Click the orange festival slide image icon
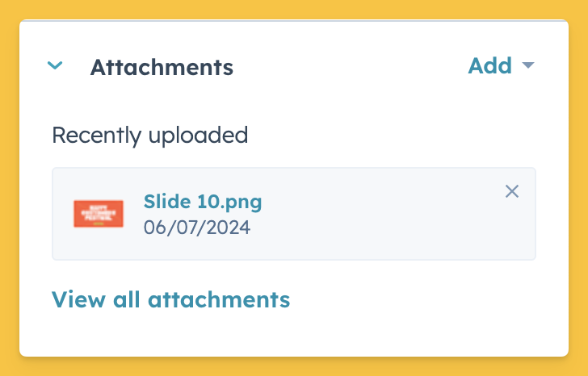Screen dimensions: 588x376 pyautogui.click(x=99, y=214)
